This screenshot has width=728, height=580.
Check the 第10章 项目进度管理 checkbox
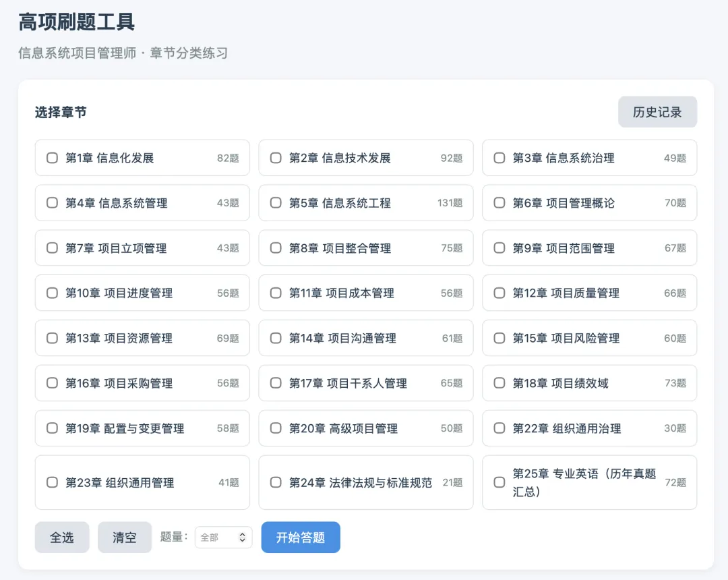[x=52, y=293]
